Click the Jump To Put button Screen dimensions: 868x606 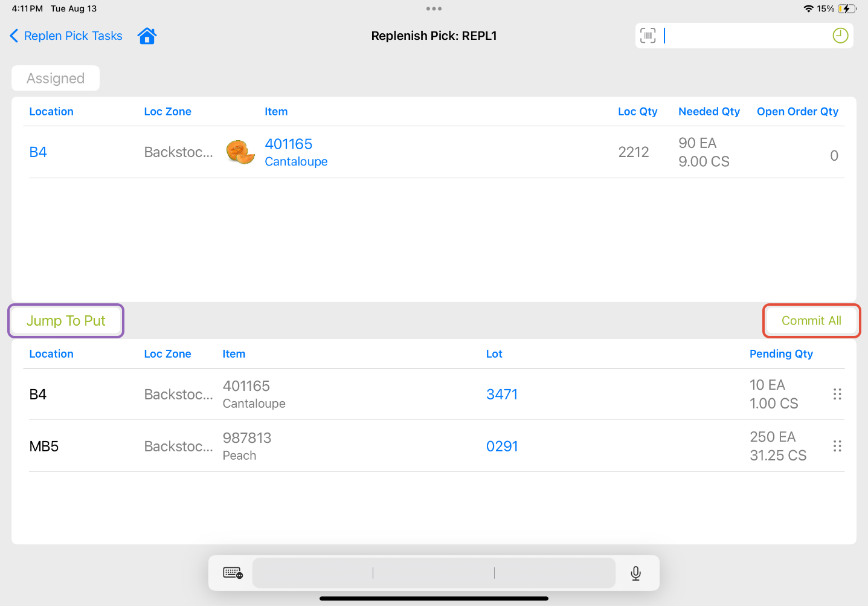coord(66,321)
